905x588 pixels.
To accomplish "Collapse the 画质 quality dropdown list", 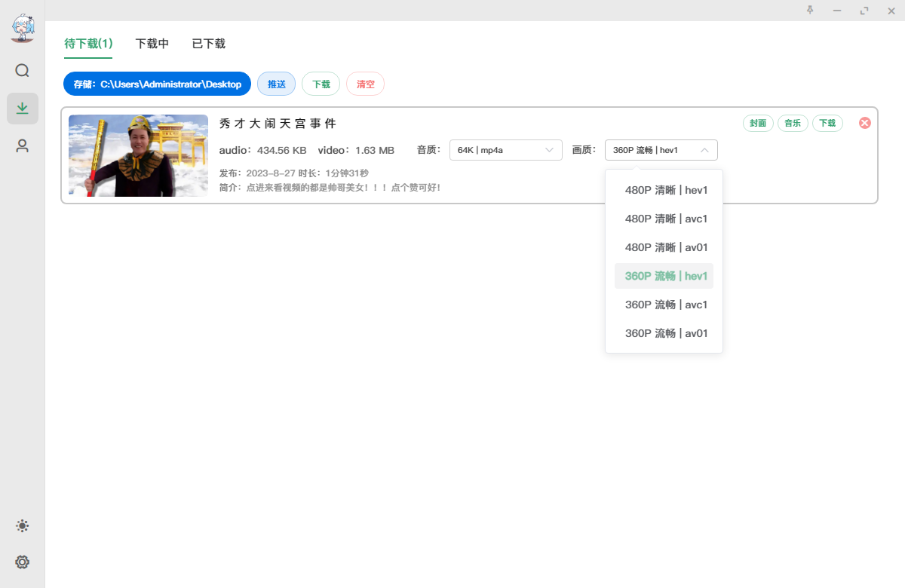I will 661,150.
